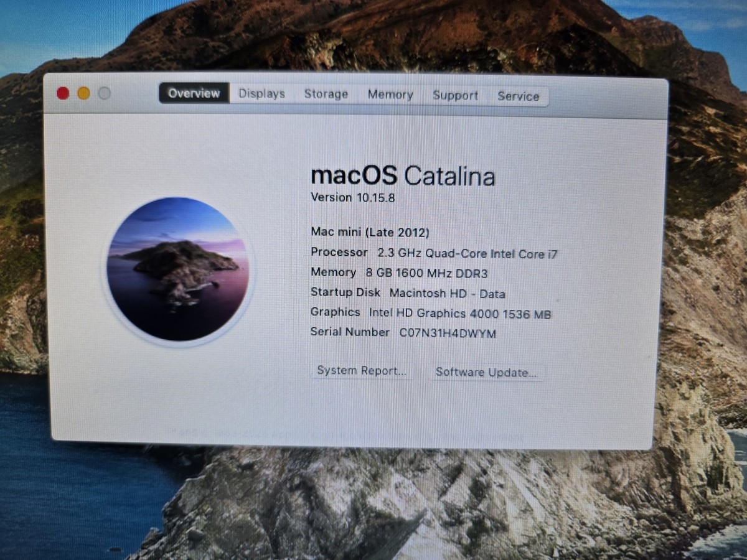
Task: Click the Macintosh HD - Data text
Action: (x=448, y=294)
